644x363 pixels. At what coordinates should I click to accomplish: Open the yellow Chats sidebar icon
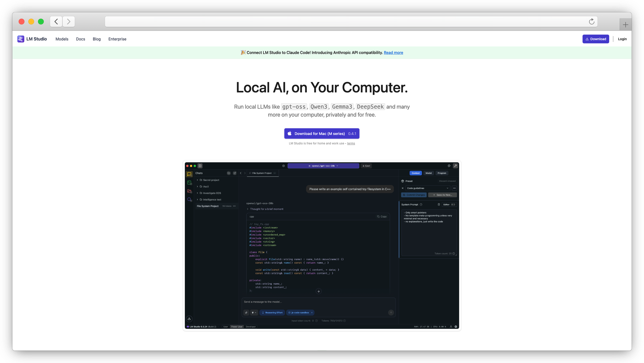[x=189, y=174]
